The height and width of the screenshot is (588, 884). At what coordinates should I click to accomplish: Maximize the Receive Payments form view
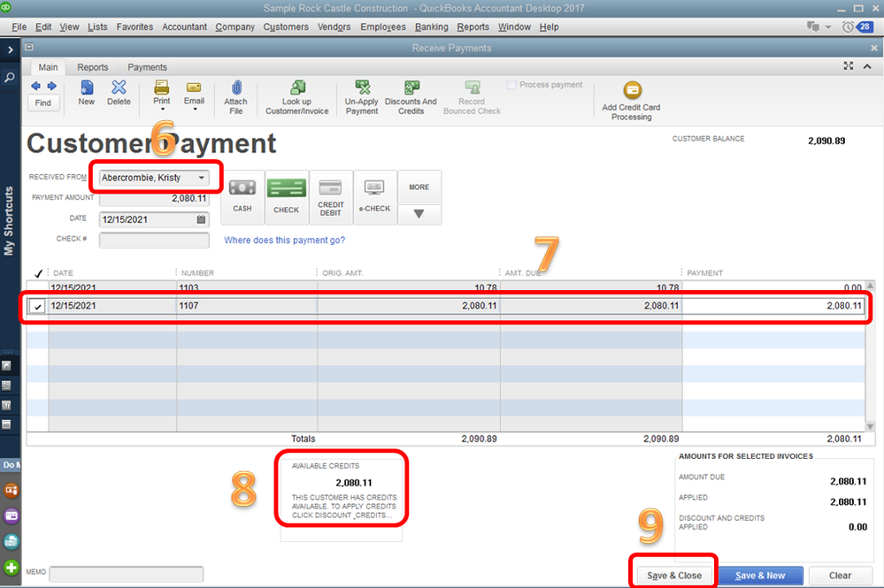click(x=849, y=66)
